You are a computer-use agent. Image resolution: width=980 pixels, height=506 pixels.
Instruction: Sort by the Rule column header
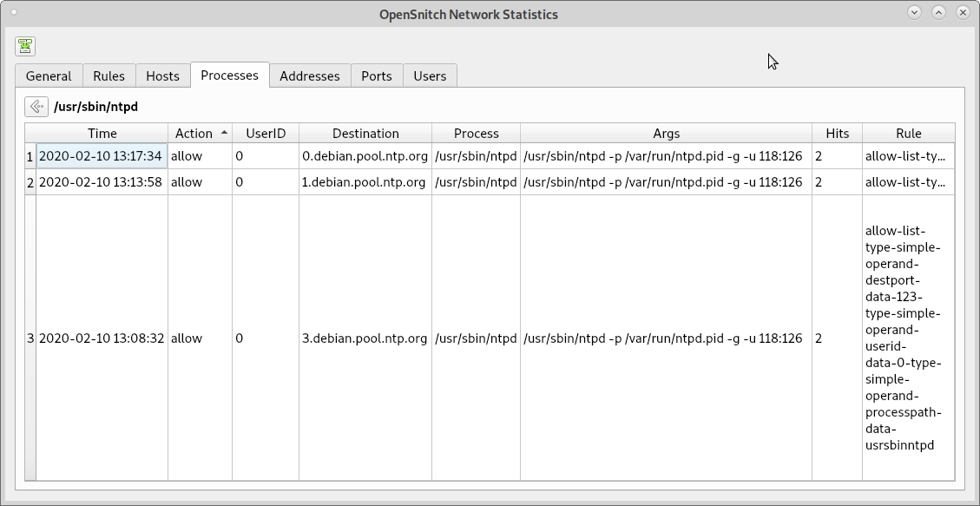coord(909,133)
